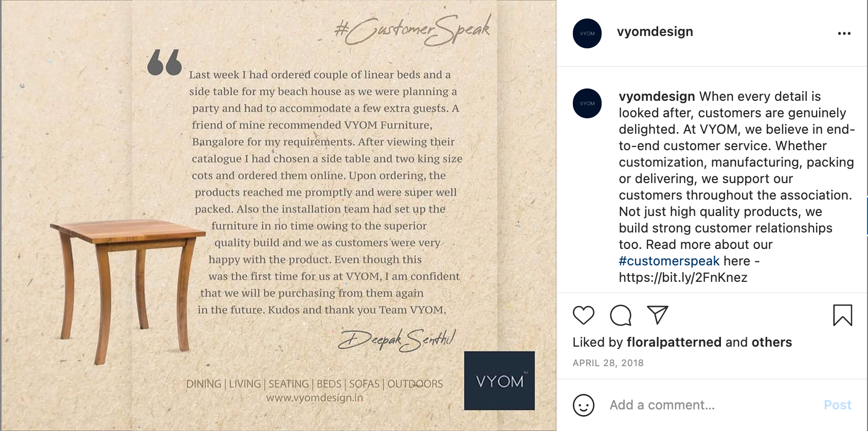Open more options three-dot menu

click(844, 33)
